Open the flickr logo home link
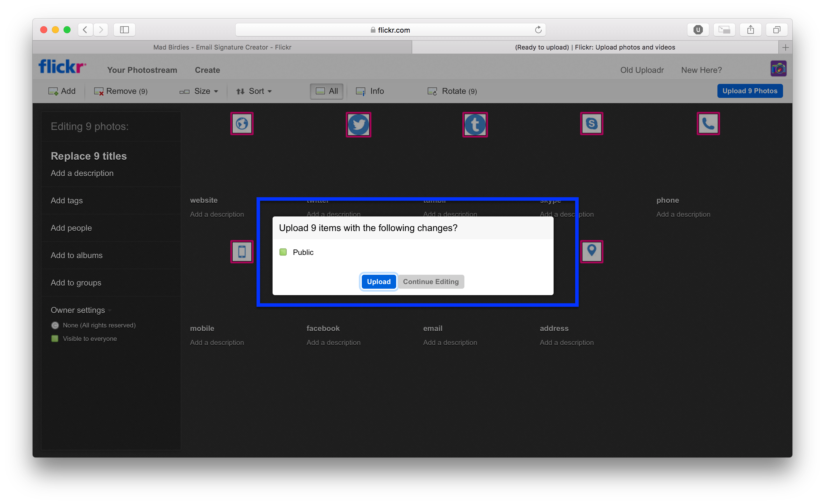This screenshot has width=825, height=504. pos(62,67)
